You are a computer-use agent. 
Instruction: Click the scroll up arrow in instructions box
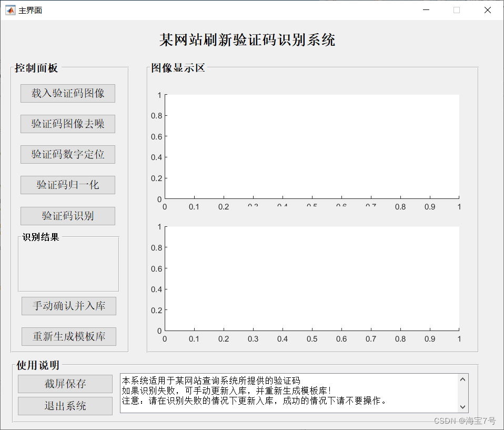pyautogui.click(x=462, y=379)
